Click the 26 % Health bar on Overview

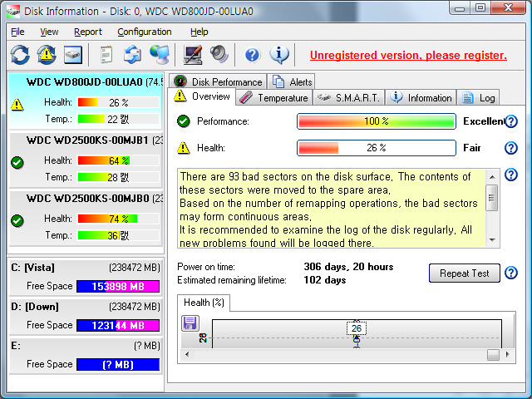click(x=377, y=148)
